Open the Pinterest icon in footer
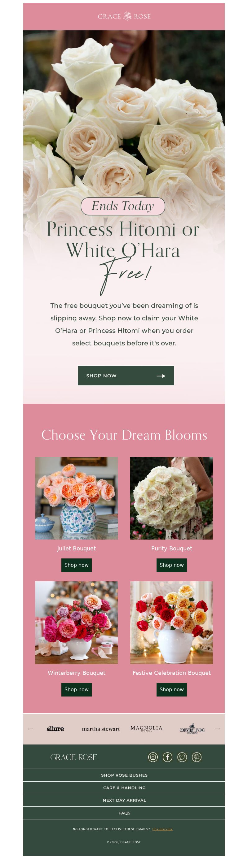Image resolution: width=248 pixels, height=868 pixels. [197, 757]
